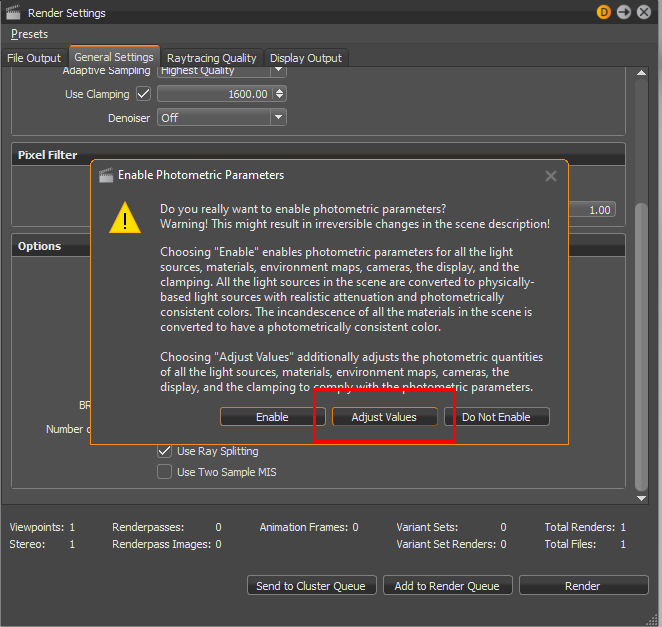Click the clamping value stepper arrows
Image resolution: width=662 pixels, height=627 pixels.
(279, 94)
